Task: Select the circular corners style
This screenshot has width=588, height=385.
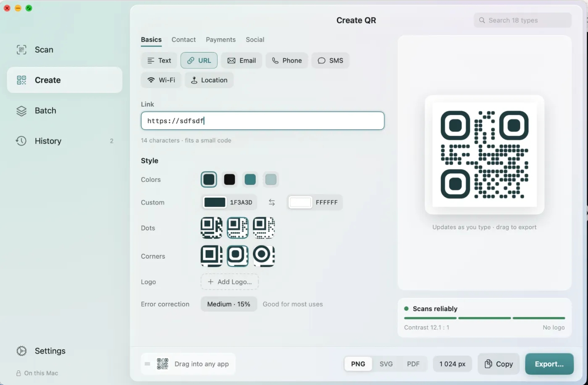Action: [x=264, y=256]
